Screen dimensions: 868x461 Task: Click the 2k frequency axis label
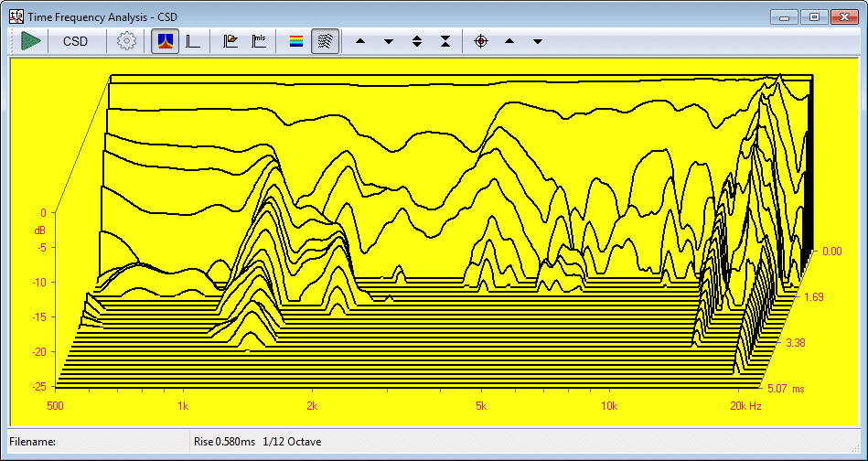(312, 405)
